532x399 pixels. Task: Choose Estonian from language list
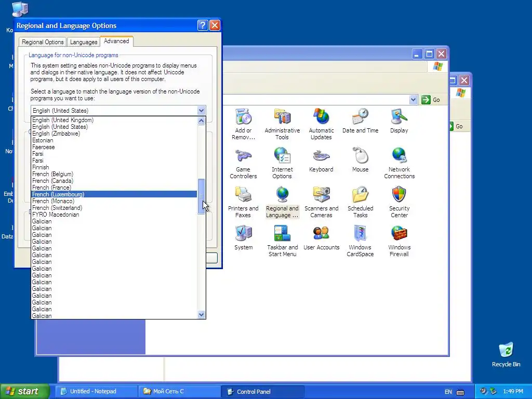coord(114,140)
